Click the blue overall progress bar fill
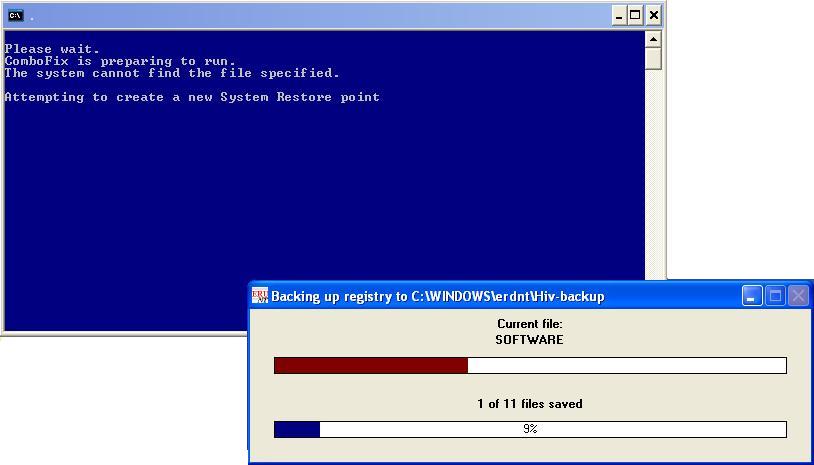The image size is (814, 465). [297, 429]
